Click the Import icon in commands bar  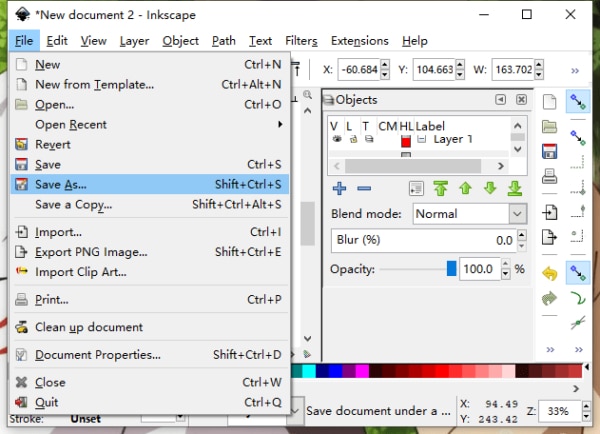(x=549, y=212)
